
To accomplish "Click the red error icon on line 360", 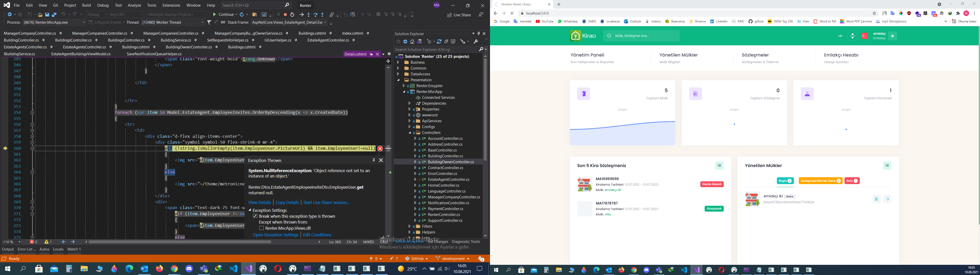I will (380, 148).
